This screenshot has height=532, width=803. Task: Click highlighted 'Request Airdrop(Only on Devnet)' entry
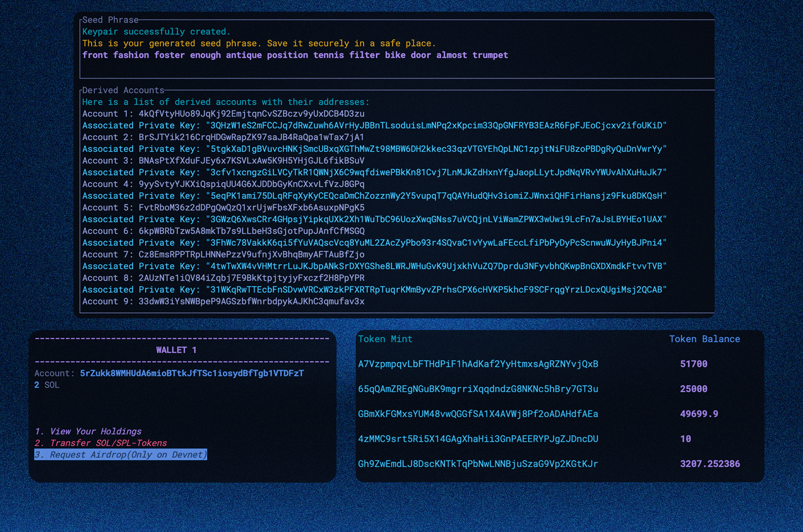click(121, 455)
